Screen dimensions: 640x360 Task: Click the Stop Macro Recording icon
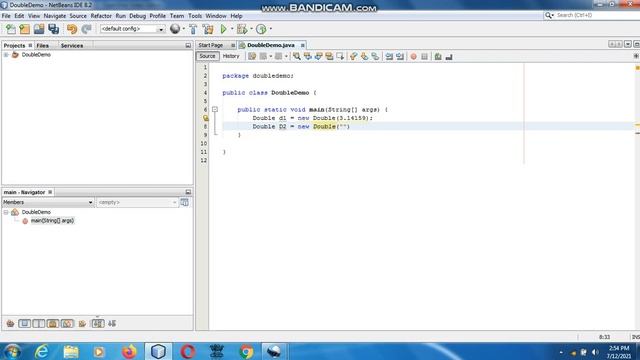click(x=424, y=56)
